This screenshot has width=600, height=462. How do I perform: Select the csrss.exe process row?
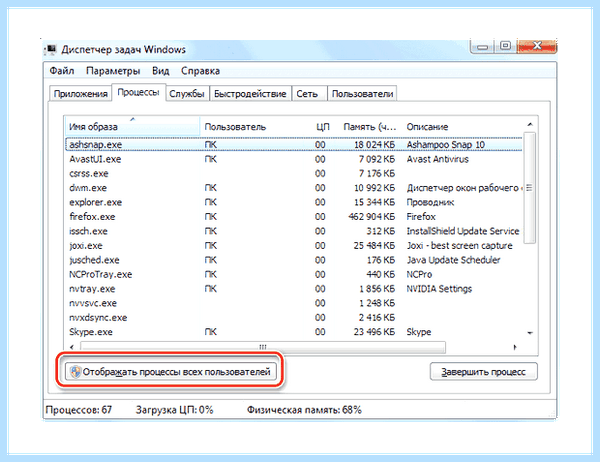pos(294,173)
